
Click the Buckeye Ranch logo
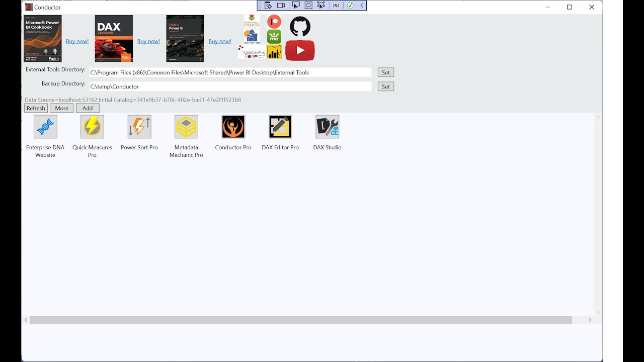point(252,21)
